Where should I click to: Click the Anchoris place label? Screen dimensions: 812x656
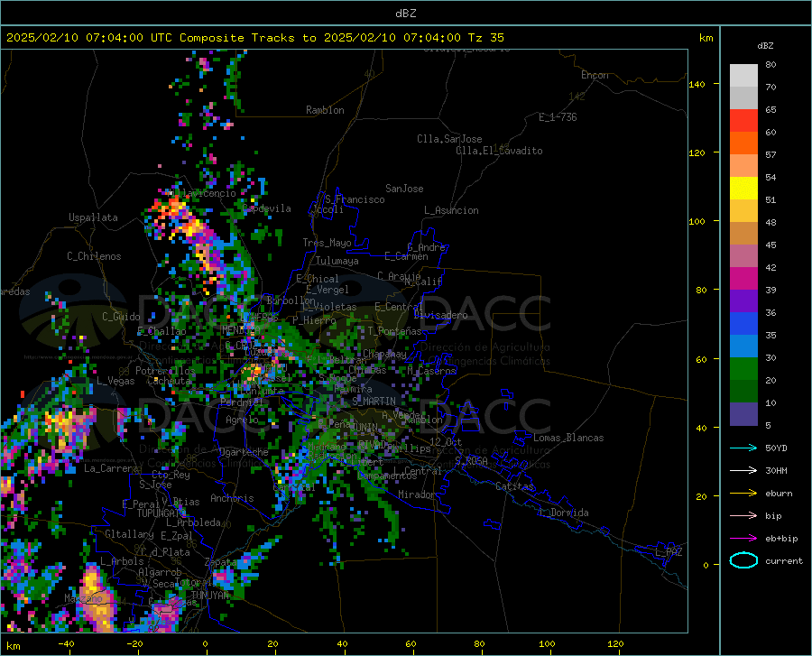(x=232, y=498)
